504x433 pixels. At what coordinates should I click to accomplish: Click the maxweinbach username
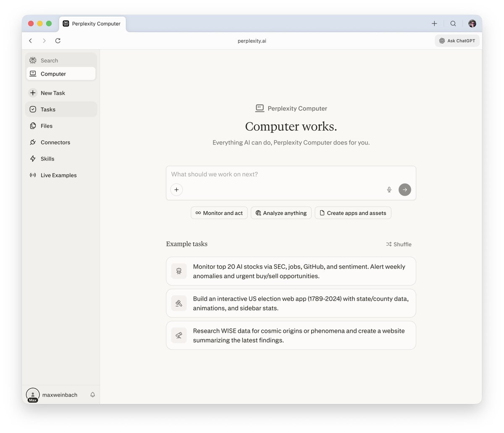pyautogui.click(x=60, y=395)
